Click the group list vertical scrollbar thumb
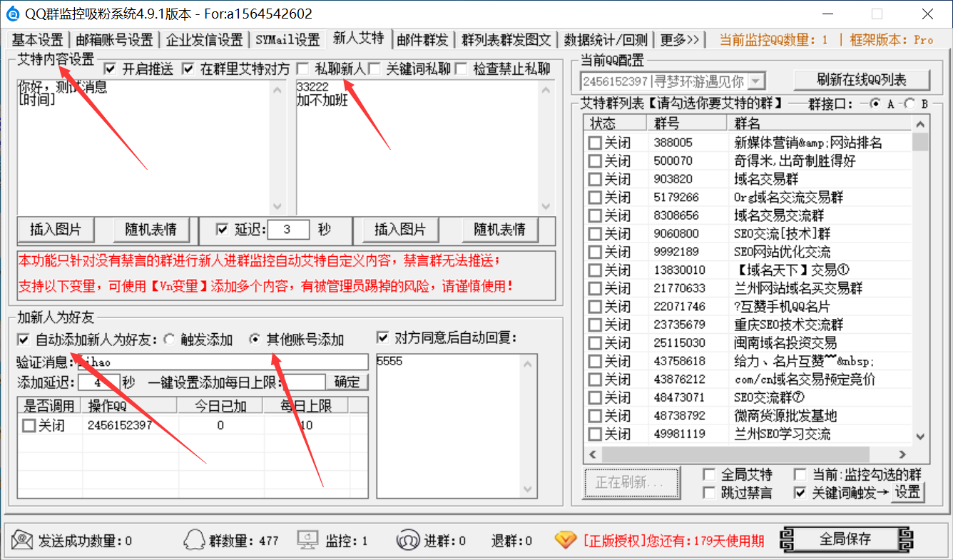This screenshot has width=953, height=560. pos(920,142)
